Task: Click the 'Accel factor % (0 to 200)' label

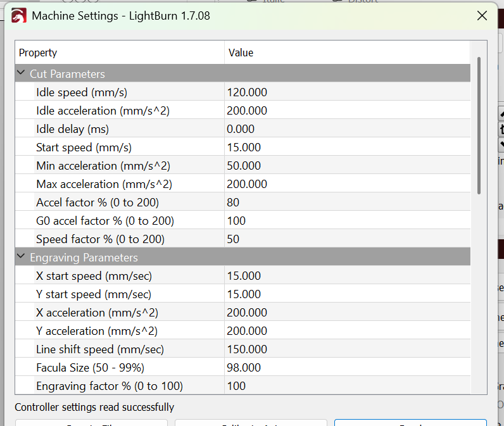Action: point(98,202)
